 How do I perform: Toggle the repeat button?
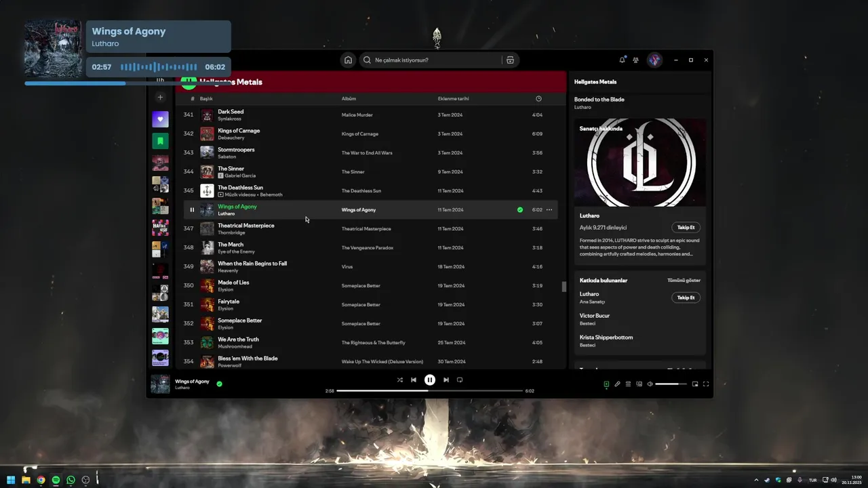click(460, 380)
